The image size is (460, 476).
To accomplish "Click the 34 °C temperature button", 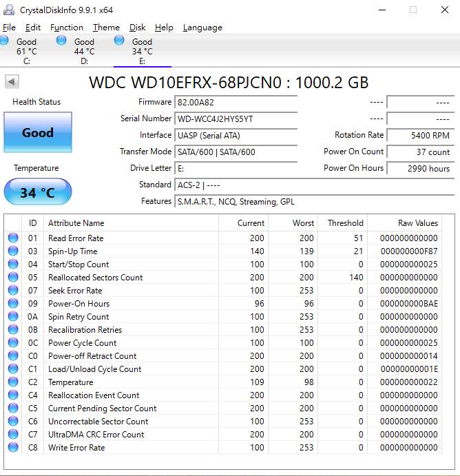I will pos(38,192).
